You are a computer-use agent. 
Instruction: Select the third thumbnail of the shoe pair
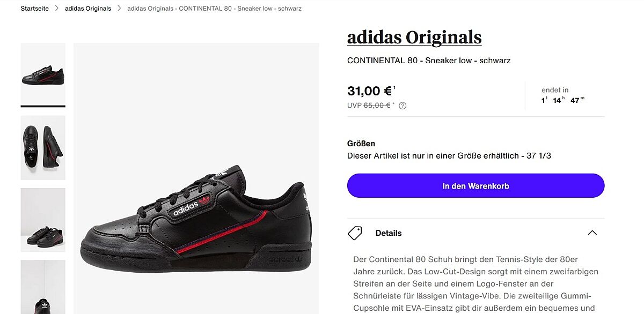[43, 220]
